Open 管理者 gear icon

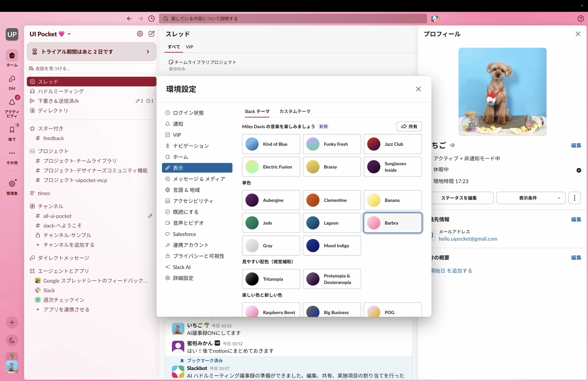(12, 187)
